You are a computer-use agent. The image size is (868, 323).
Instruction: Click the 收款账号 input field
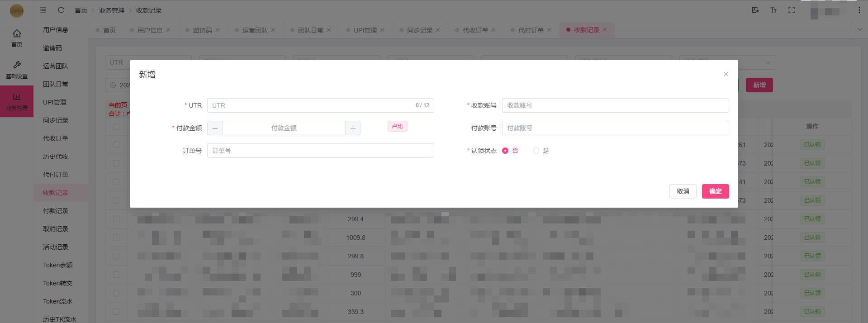point(615,105)
